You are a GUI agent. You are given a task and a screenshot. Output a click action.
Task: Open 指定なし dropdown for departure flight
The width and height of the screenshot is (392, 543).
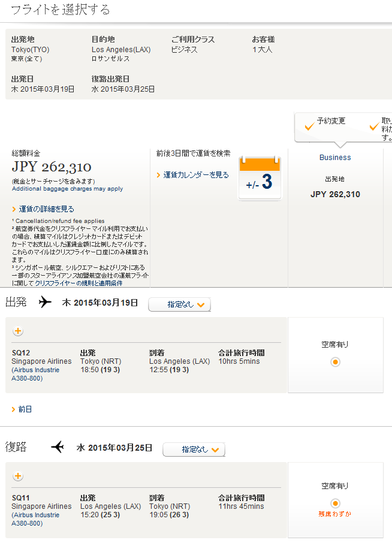(179, 304)
